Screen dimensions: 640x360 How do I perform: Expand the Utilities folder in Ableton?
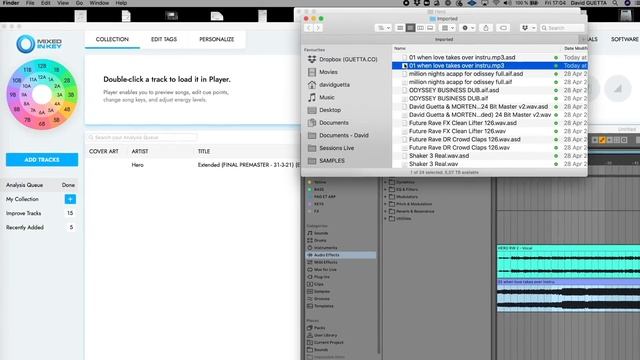(385, 219)
